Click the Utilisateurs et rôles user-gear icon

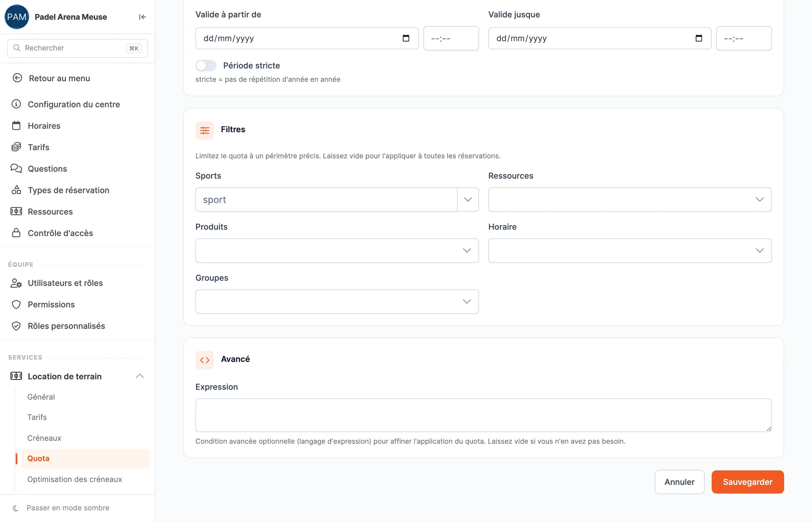point(16,283)
